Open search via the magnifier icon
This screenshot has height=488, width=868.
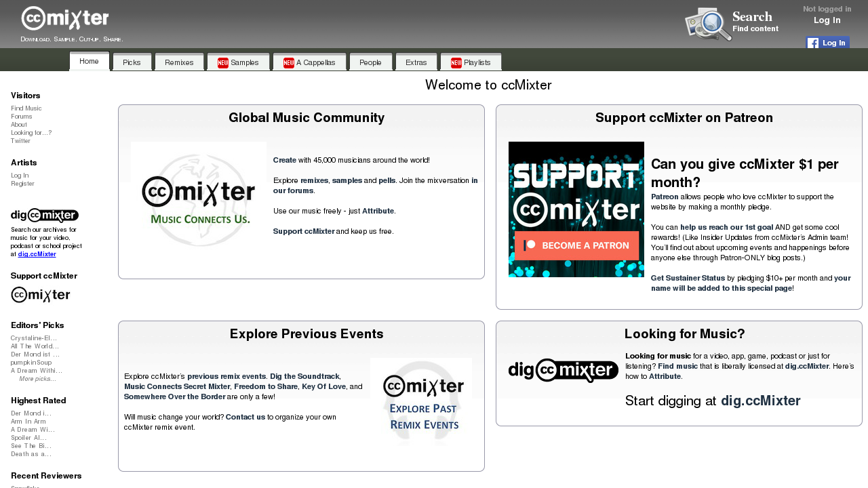coord(708,24)
